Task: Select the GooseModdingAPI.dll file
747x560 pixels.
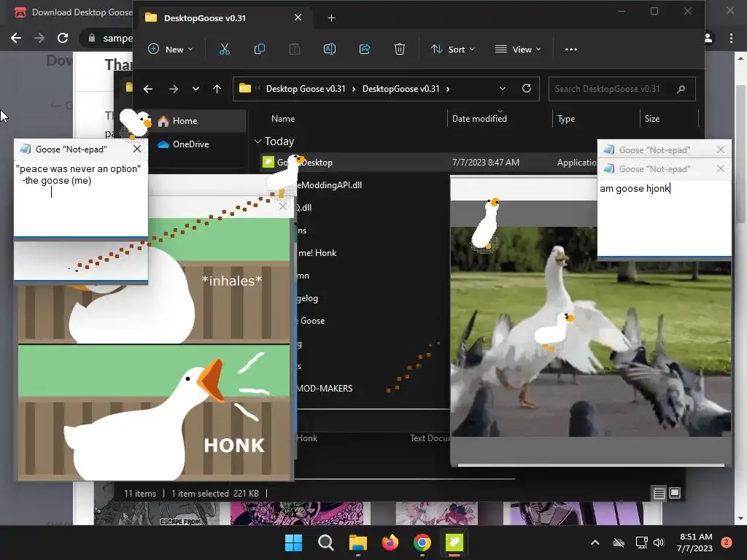Action: coord(330,185)
